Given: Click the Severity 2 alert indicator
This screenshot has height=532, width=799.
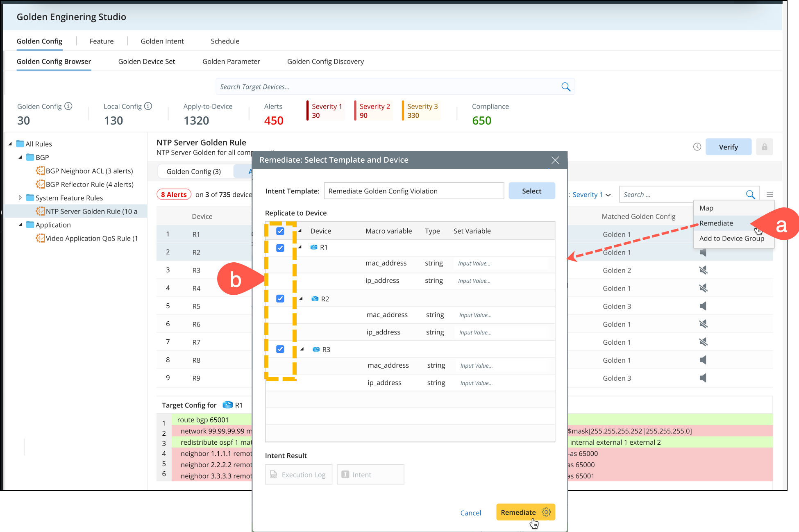Looking at the screenshot, I should coord(374,111).
